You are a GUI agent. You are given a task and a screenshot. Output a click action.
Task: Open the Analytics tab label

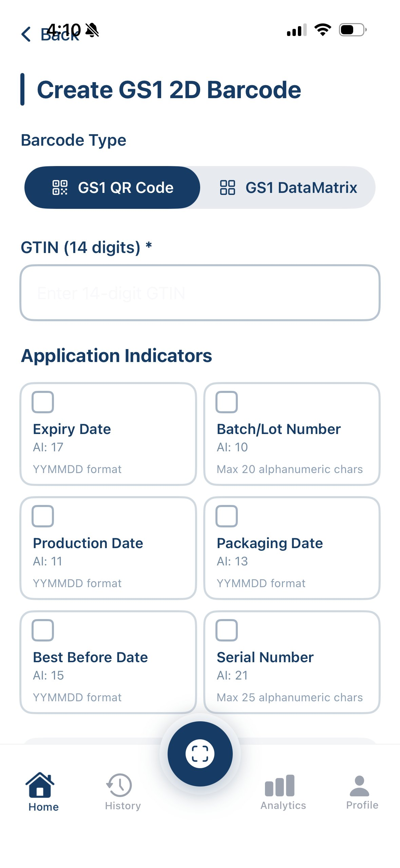tap(283, 806)
